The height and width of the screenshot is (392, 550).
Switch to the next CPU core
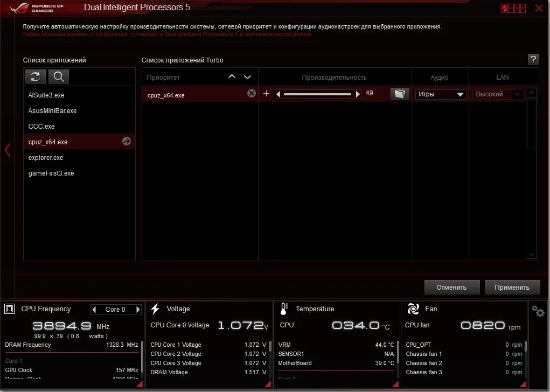pos(138,309)
